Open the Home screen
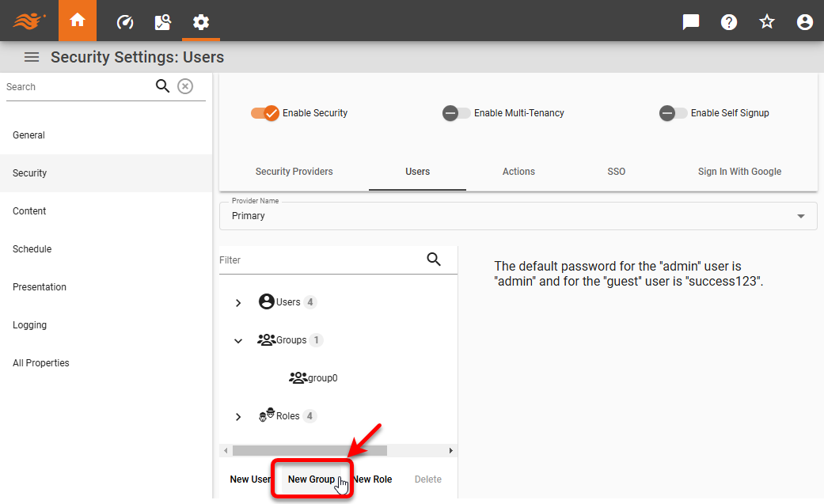Image resolution: width=824 pixels, height=504 pixels. click(x=77, y=21)
